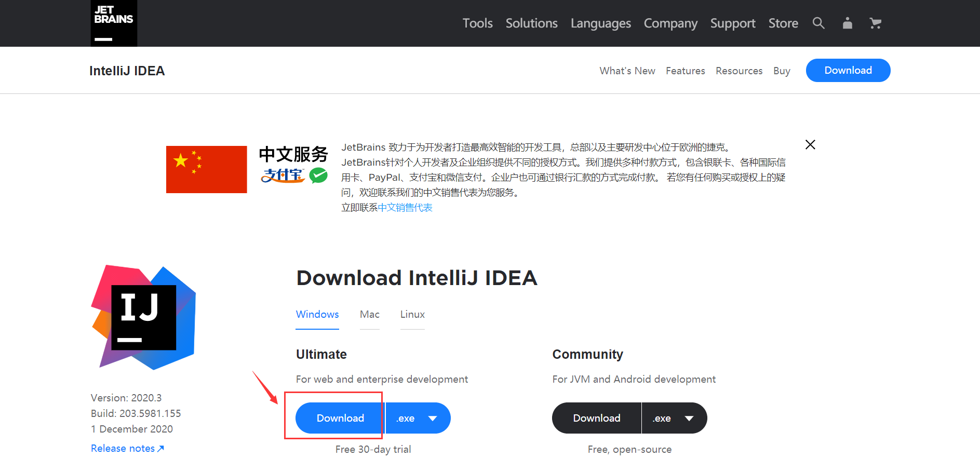Image resolution: width=980 pixels, height=472 pixels.
Task: Open the shopping cart icon
Action: pos(876,23)
